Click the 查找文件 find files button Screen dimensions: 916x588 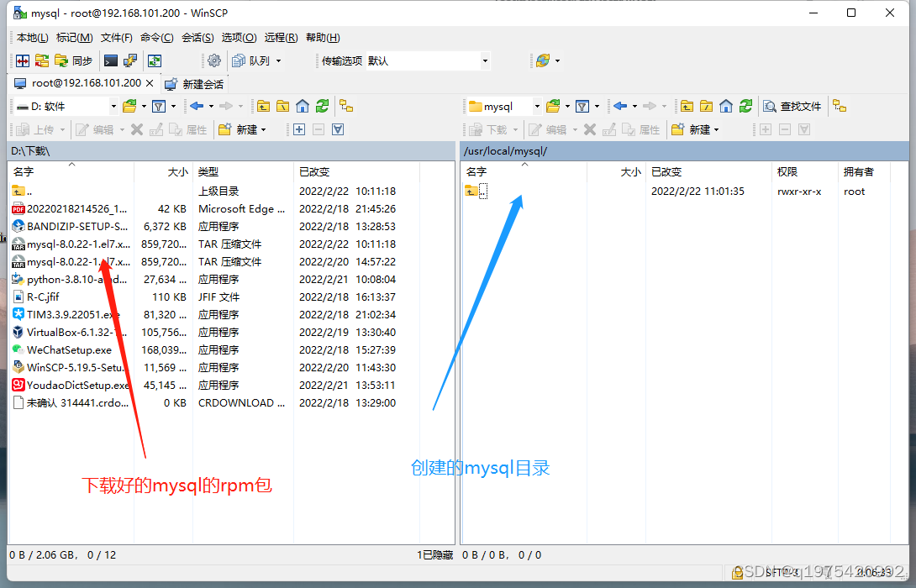coord(792,107)
